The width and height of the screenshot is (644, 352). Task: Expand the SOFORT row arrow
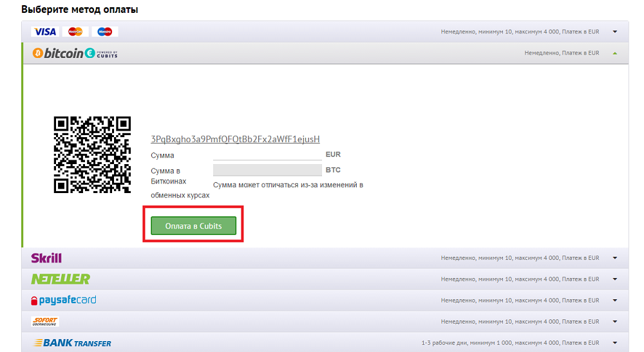[x=615, y=321]
